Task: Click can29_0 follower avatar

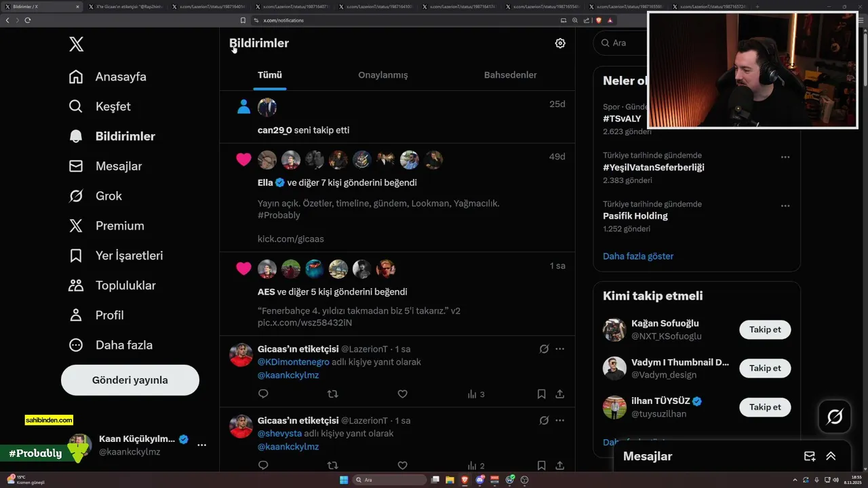Action: coord(267,107)
